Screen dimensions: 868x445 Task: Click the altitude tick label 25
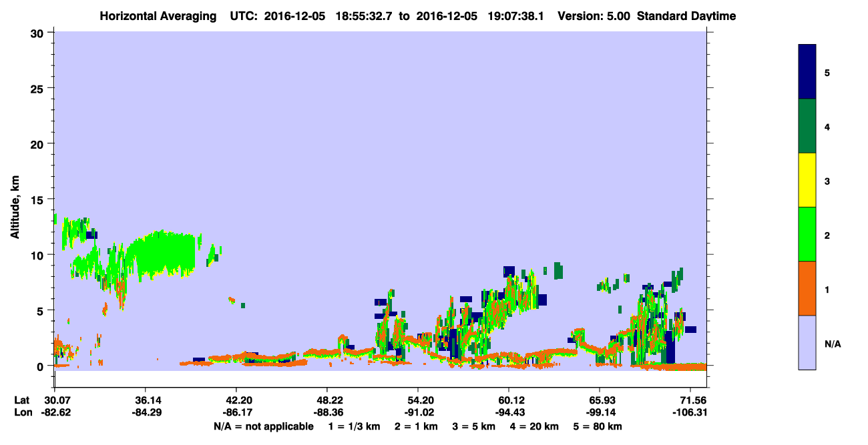click(x=39, y=88)
